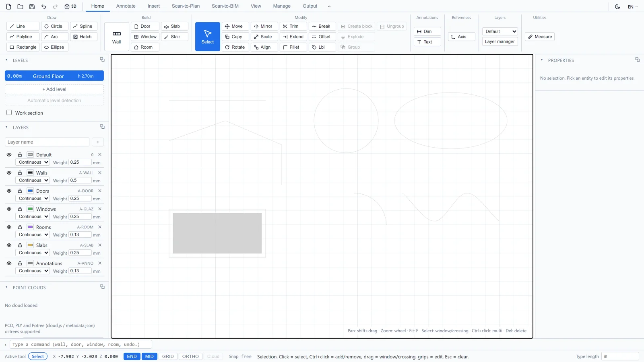Open the Layer manager
This screenshot has width=644, height=362.
tap(500, 41)
